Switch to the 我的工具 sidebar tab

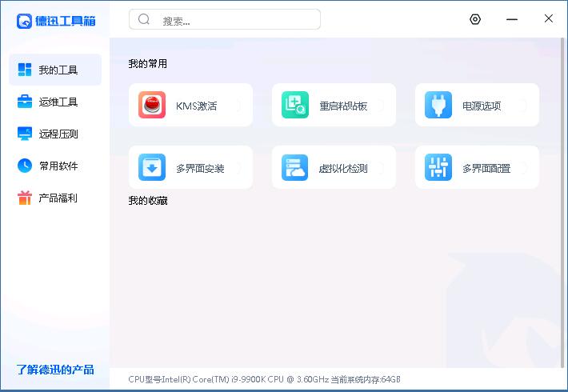pos(55,70)
